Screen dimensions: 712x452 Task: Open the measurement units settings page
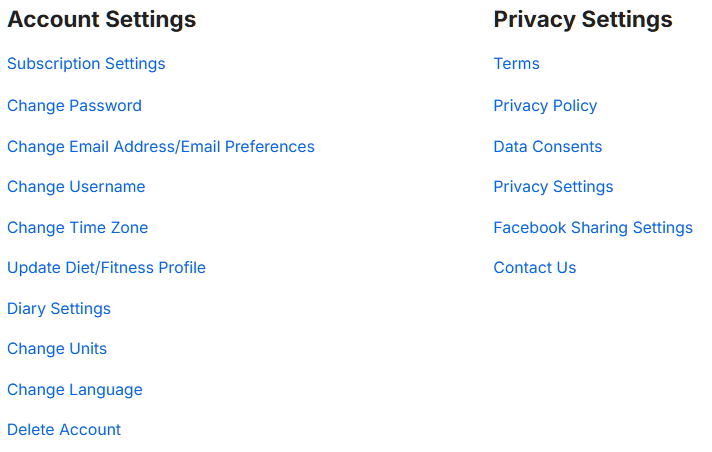tap(57, 349)
